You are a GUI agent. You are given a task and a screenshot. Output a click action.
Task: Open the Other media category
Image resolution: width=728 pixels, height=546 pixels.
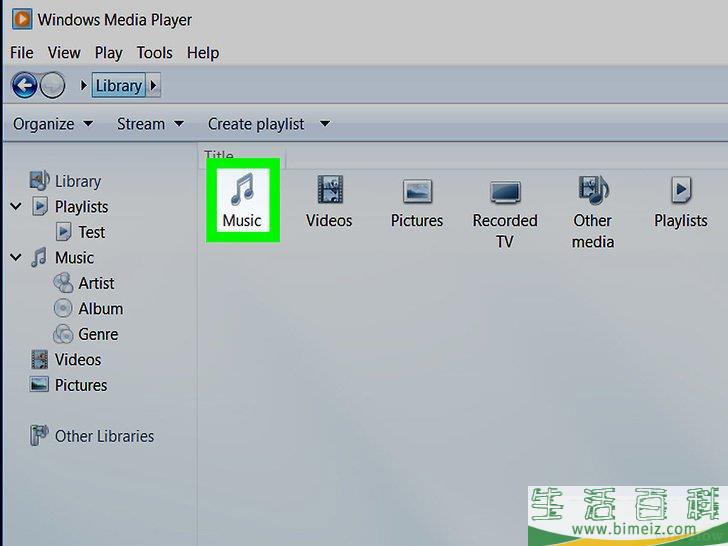coord(593,212)
